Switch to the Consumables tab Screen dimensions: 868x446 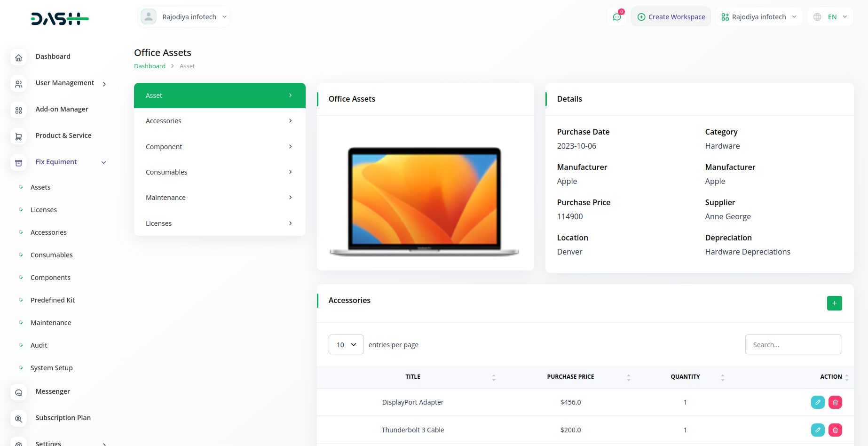click(220, 172)
